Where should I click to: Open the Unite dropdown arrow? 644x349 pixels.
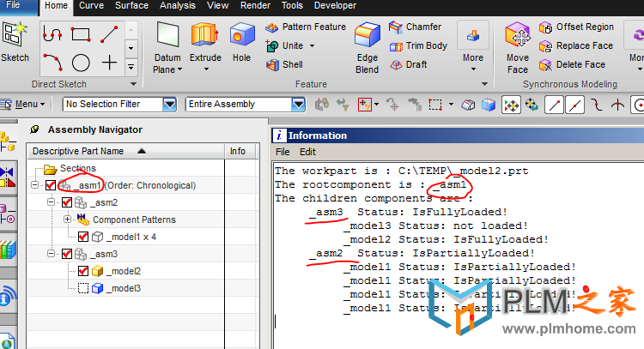313,46
